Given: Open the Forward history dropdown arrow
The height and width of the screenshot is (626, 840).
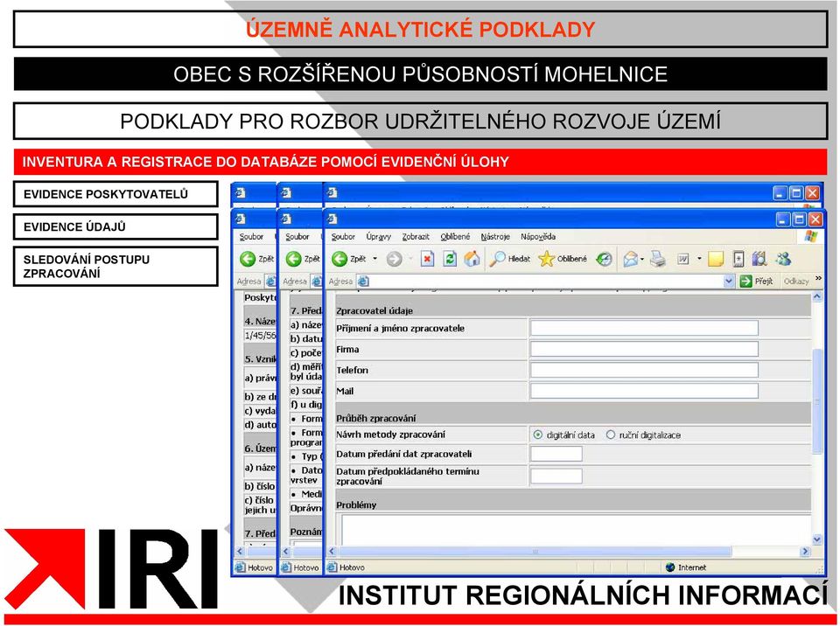Looking at the screenshot, I should (x=410, y=259).
